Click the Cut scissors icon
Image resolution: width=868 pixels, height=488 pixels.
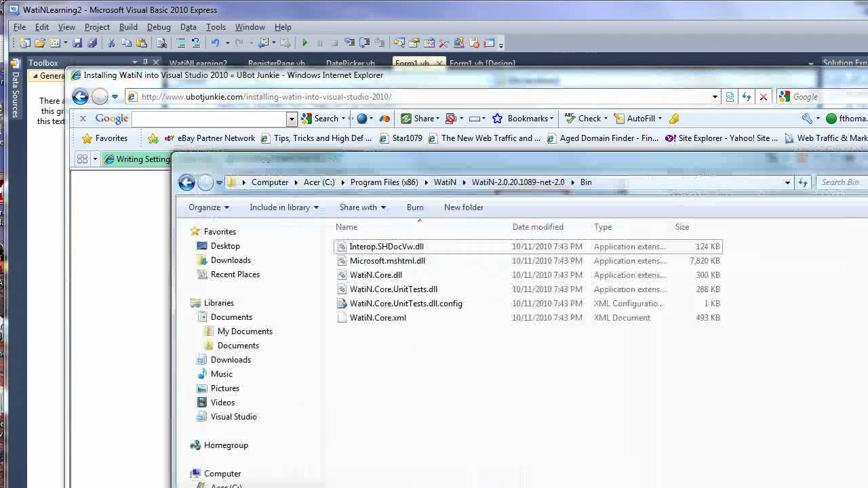pyautogui.click(x=112, y=43)
